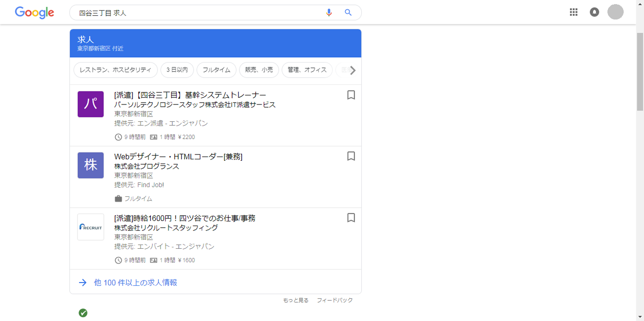
Task: Click the 求人 blue header title
Action: [86, 39]
